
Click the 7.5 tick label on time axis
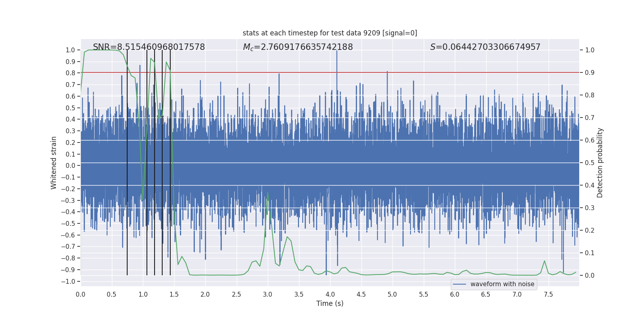[x=548, y=294]
